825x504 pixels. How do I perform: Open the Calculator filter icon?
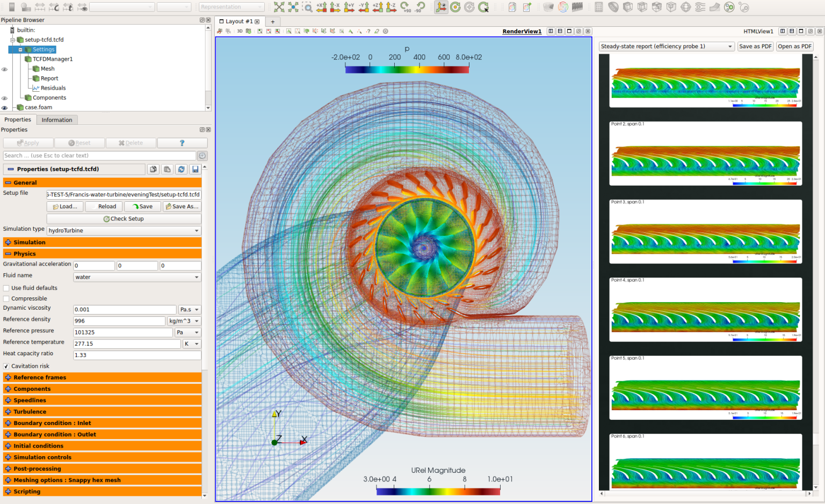(x=599, y=7)
